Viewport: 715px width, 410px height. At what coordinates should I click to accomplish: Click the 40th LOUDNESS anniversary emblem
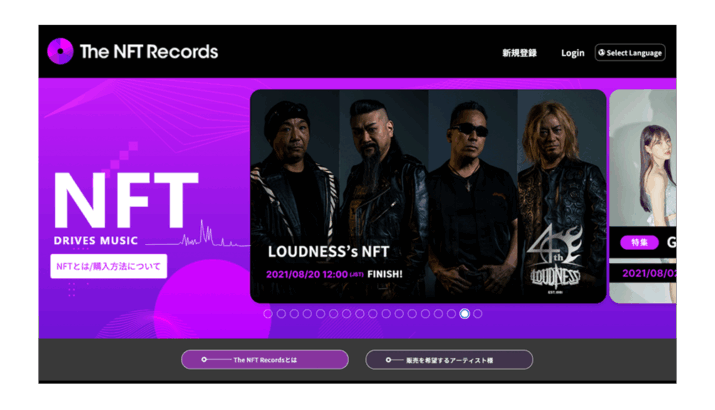coord(555,258)
